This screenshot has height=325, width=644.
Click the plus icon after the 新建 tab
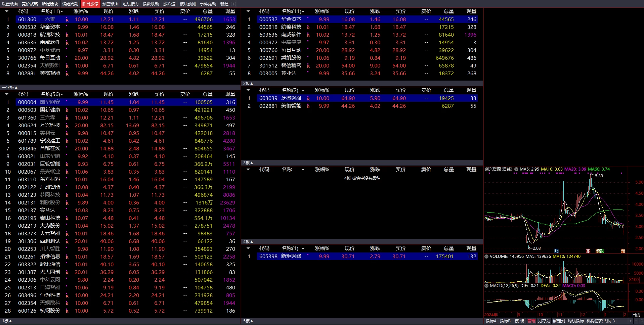pos(233,4)
